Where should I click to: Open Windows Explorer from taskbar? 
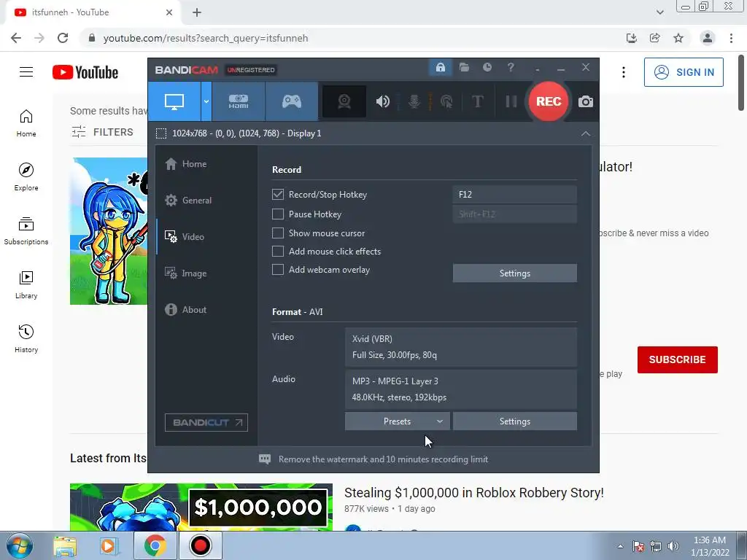pyautogui.click(x=65, y=545)
